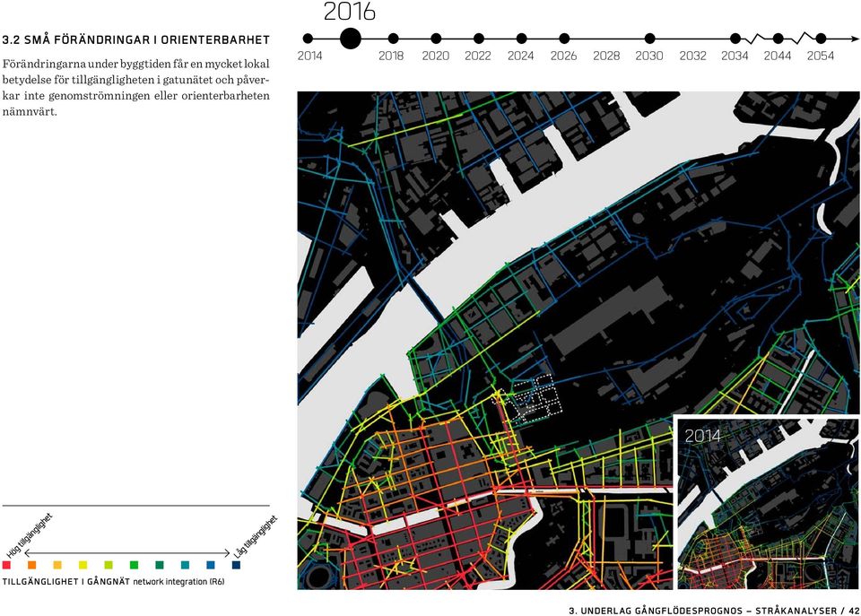Select the dark orange legend swatch
Screen dimensions: 861x616
click(32, 565)
